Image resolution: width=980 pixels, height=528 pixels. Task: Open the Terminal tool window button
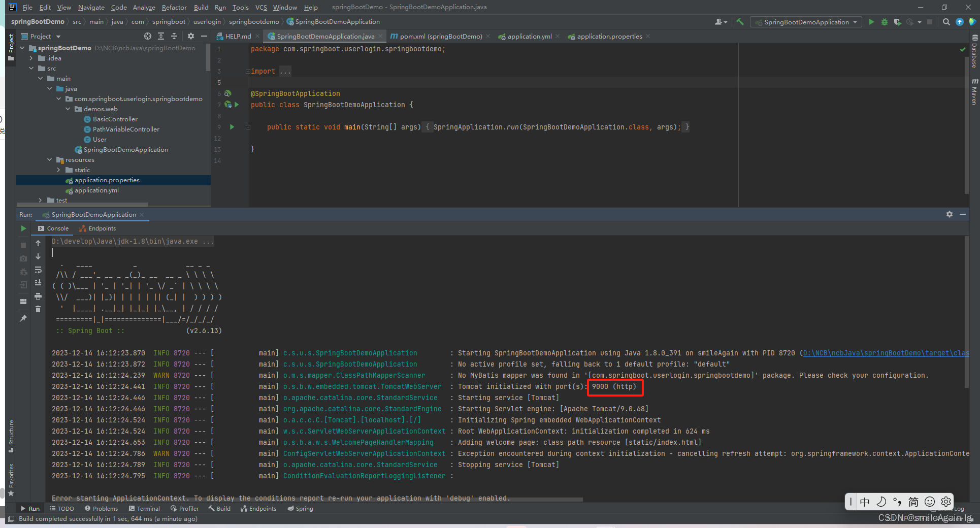tap(144, 508)
